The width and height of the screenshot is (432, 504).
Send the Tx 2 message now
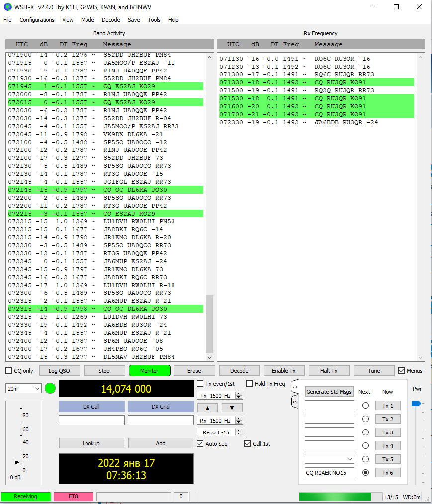click(388, 419)
